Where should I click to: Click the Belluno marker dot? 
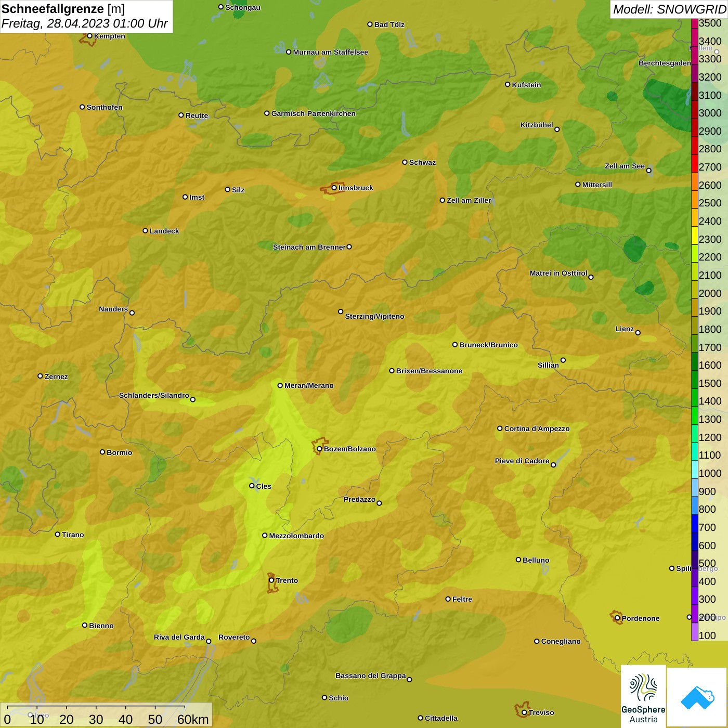point(518,560)
